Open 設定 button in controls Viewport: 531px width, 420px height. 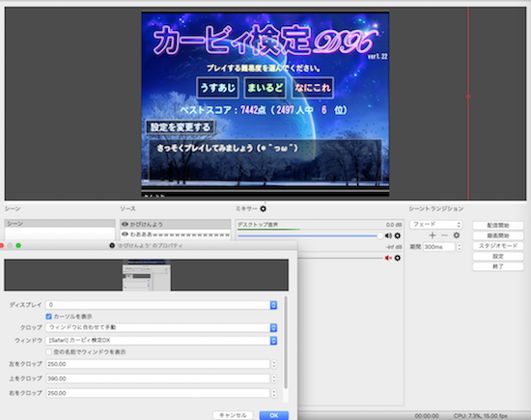click(x=498, y=256)
